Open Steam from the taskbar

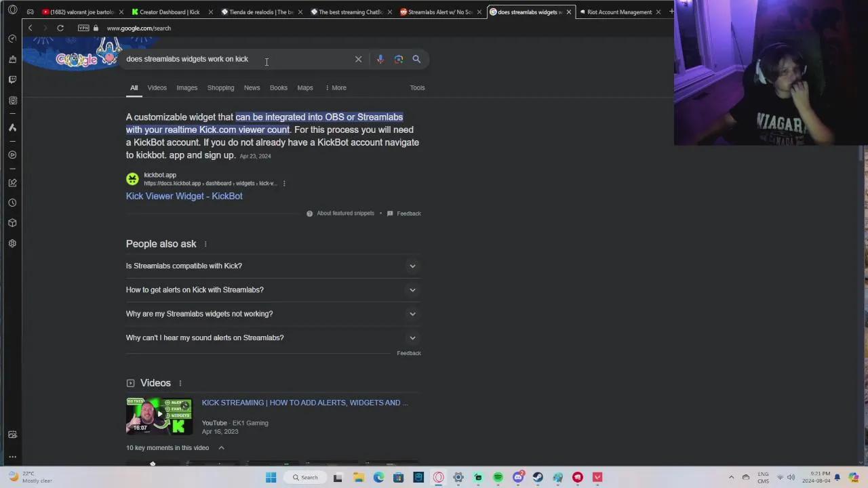coord(538,477)
